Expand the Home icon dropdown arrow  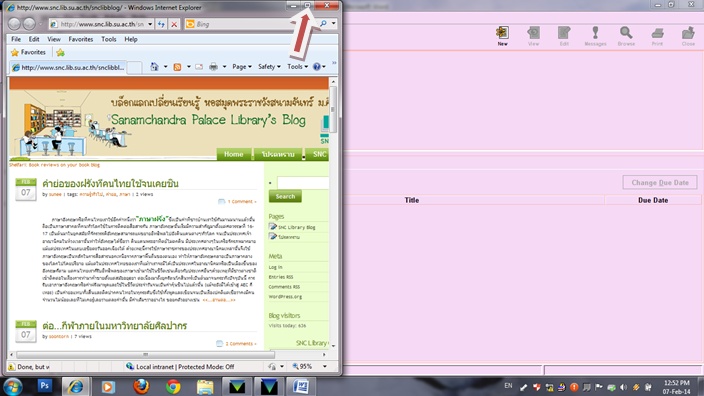(165, 67)
